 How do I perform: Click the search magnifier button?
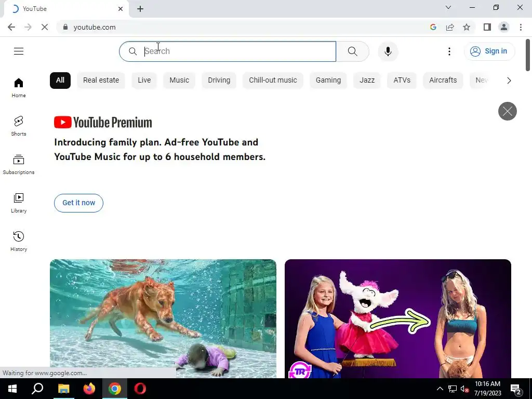pyautogui.click(x=353, y=51)
